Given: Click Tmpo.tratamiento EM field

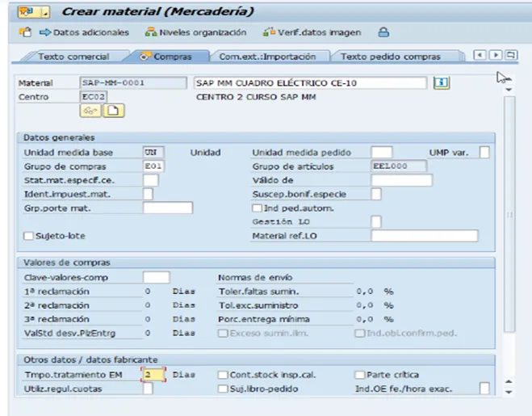Looking at the screenshot, I should pyautogui.click(x=153, y=375).
